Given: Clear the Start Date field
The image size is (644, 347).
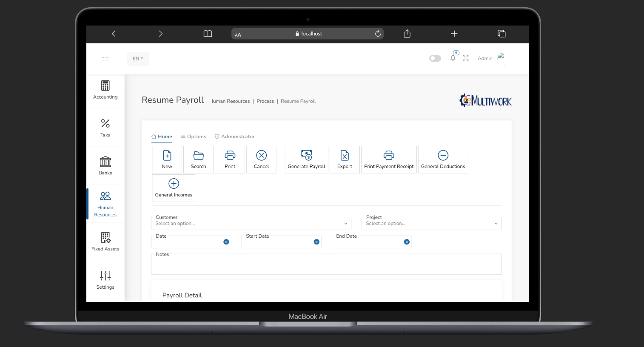Looking at the screenshot, I should 316,242.
